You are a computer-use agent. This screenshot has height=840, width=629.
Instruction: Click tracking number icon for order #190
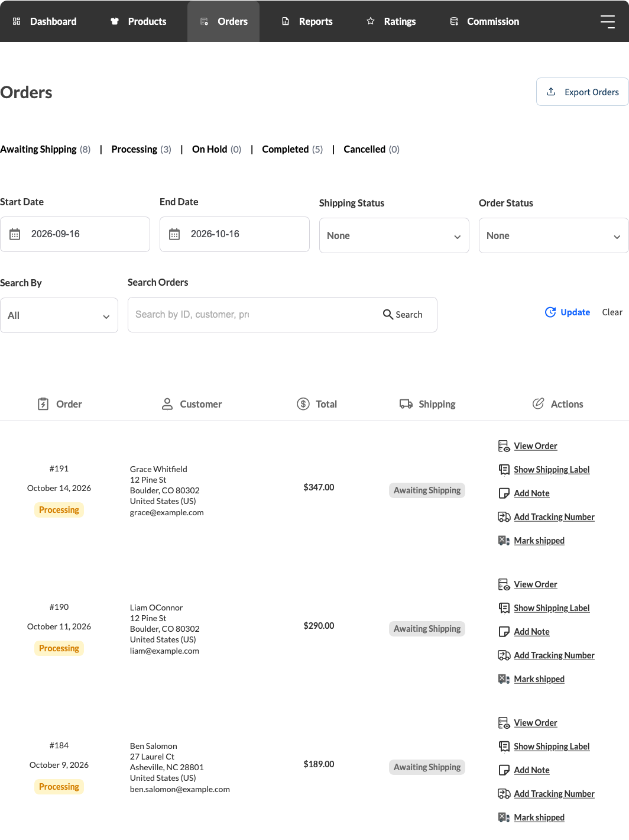pyautogui.click(x=504, y=655)
